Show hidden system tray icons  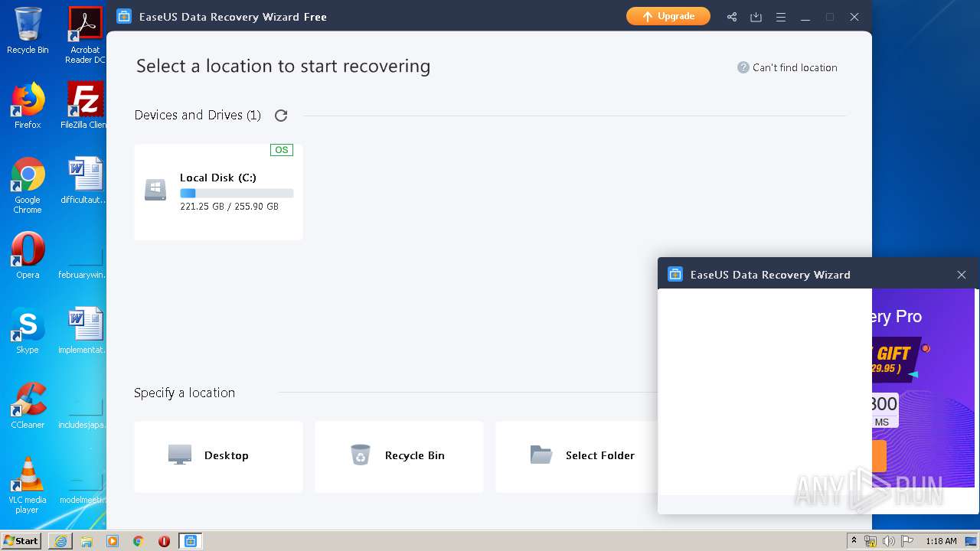coord(854,541)
